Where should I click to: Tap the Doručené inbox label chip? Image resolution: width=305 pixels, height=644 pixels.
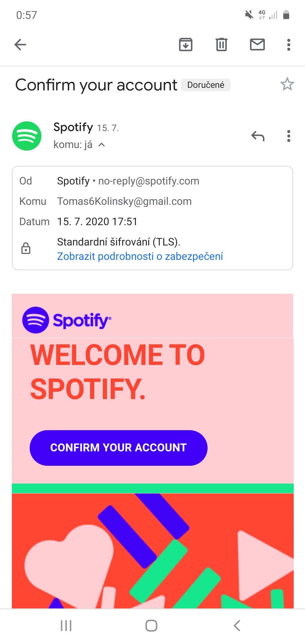pyautogui.click(x=206, y=85)
